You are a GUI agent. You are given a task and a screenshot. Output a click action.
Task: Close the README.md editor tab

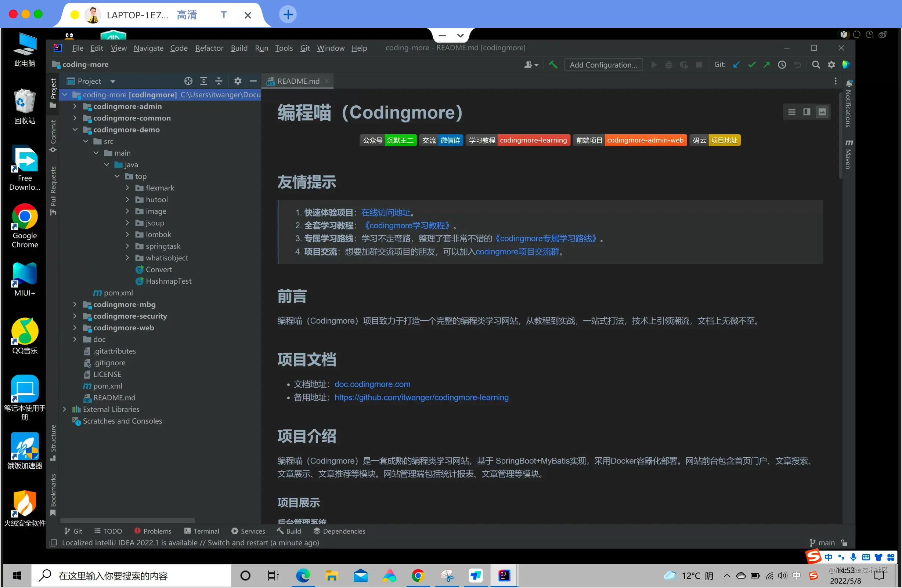click(x=327, y=81)
